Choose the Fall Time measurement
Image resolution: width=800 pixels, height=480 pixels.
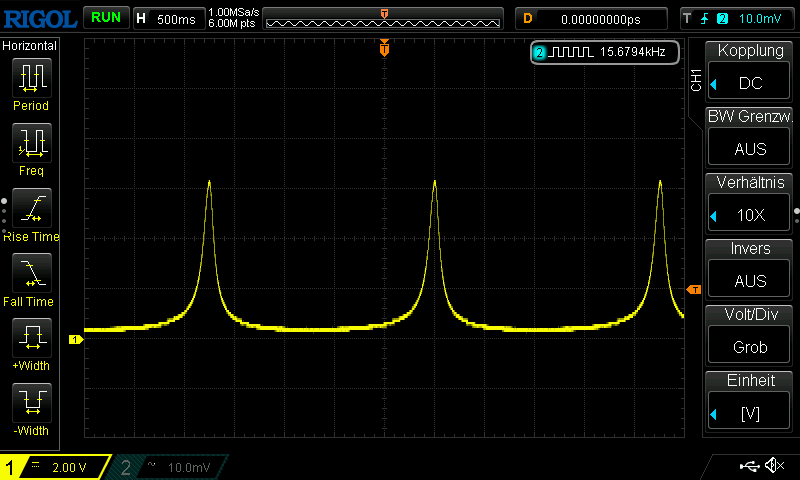[31, 274]
